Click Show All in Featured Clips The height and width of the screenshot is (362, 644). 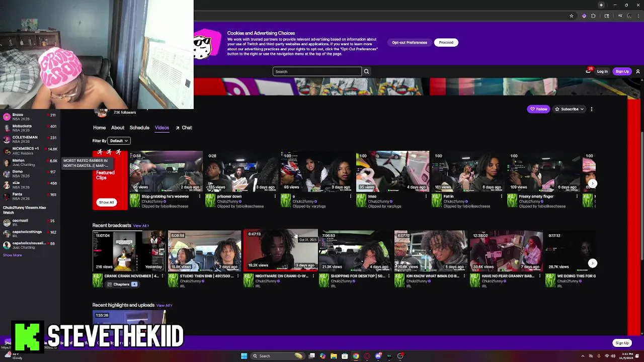106,202
